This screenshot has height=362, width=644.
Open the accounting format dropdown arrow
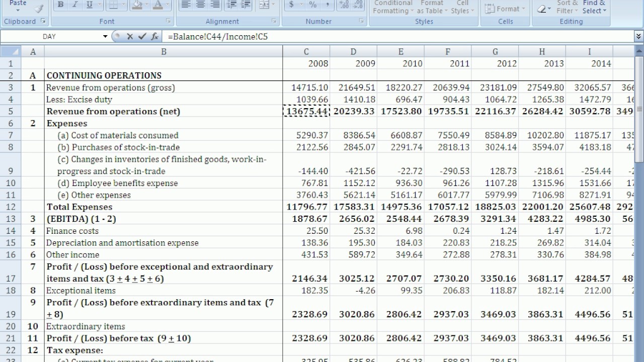coord(301,5)
